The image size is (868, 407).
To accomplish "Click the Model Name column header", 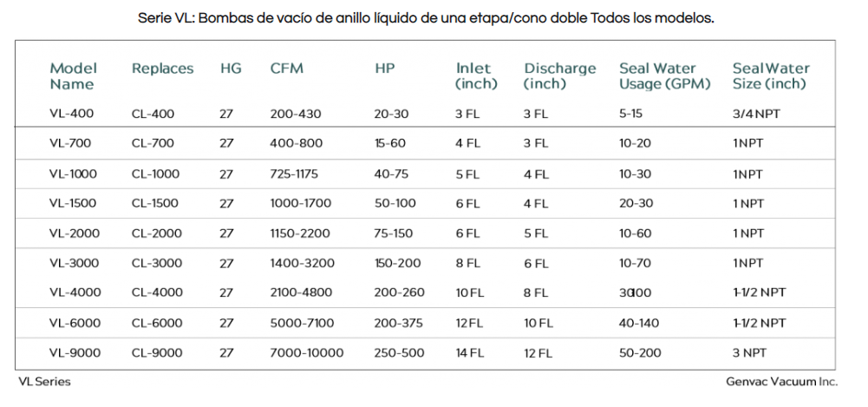I will [x=73, y=76].
